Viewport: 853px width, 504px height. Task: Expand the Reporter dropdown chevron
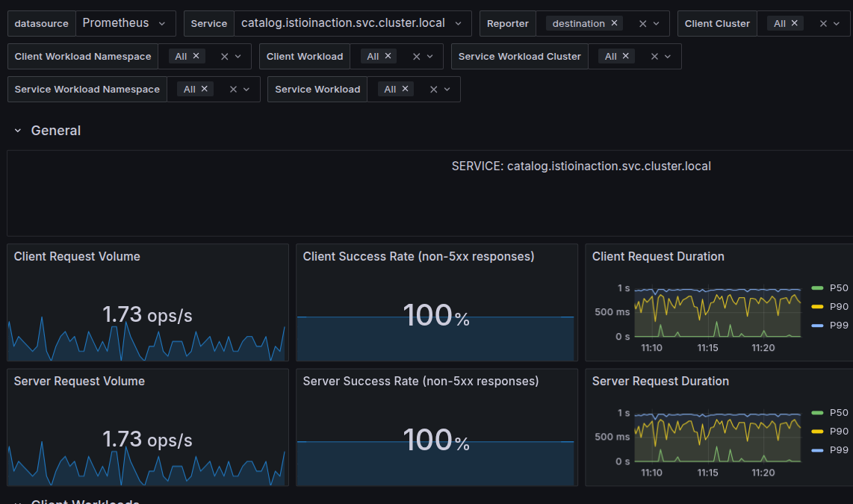point(656,24)
